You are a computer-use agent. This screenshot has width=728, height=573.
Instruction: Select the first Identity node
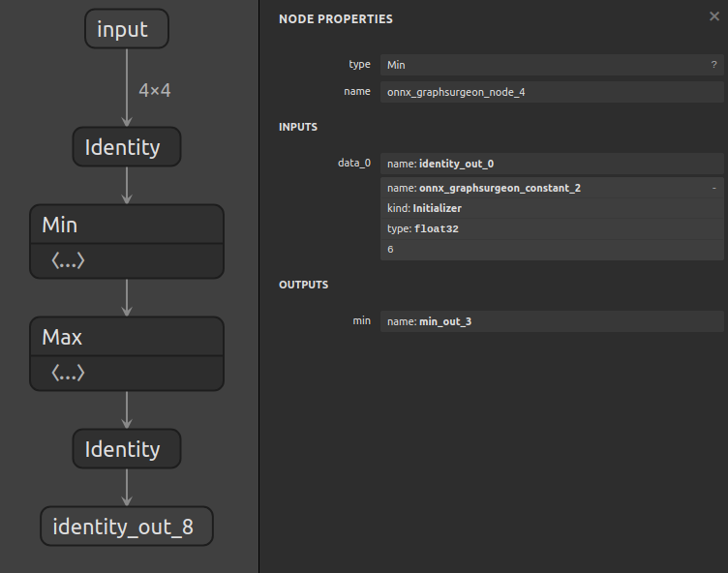click(127, 147)
